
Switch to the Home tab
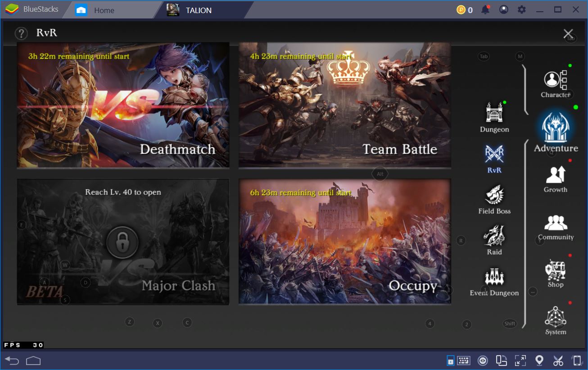tap(104, 10)
